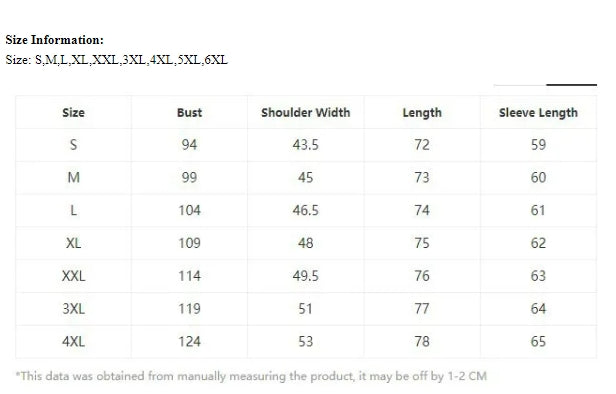Screen dimensions: 616x394
Task: Click sleeve length value 62
Action: (538, 243)
